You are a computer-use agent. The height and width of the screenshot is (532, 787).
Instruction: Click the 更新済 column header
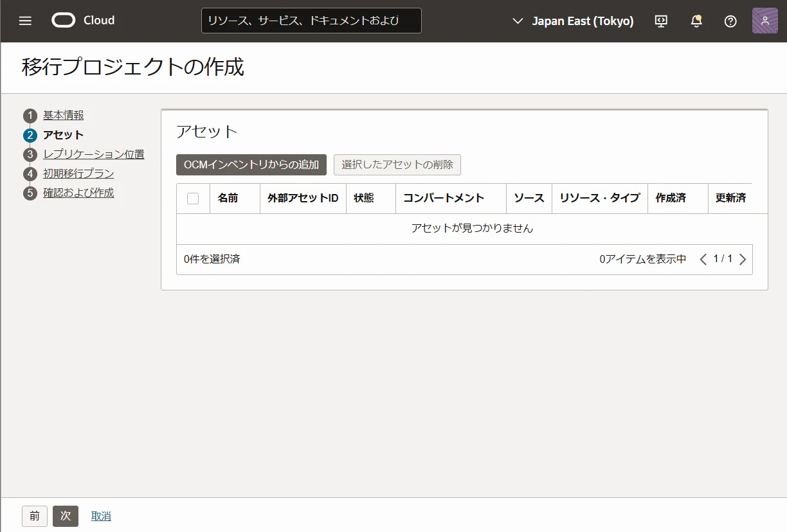point(730,198)
